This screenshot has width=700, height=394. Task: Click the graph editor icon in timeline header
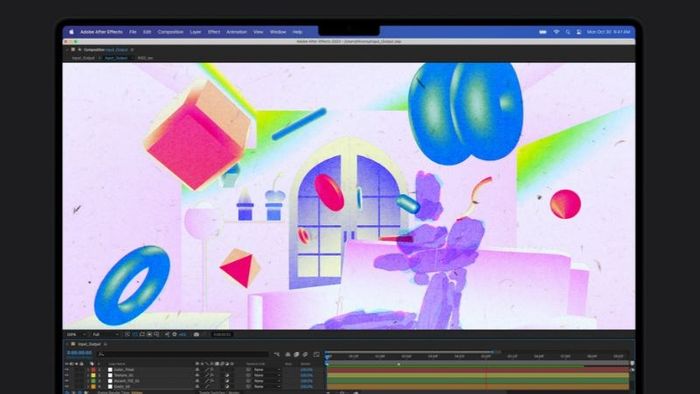point(317,354)
